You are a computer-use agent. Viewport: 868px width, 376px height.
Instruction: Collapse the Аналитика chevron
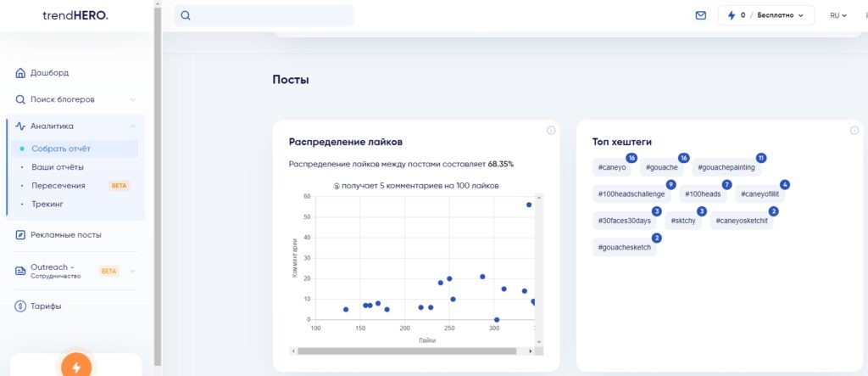tap(133, 126)
